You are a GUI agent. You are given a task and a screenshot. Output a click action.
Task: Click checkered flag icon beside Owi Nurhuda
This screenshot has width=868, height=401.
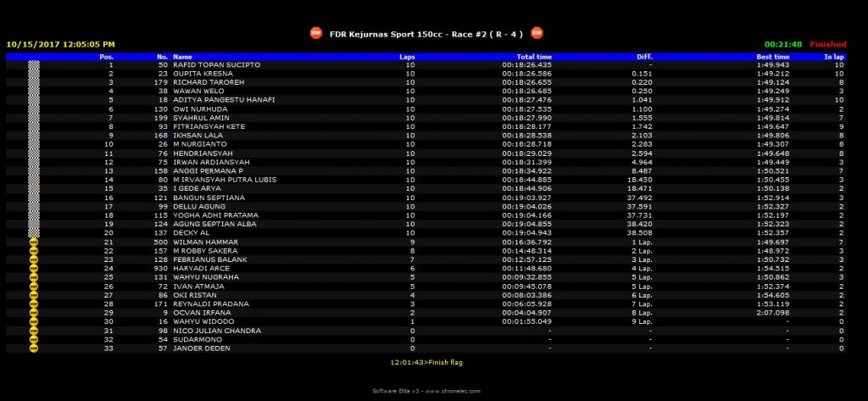click(x=34, y=109)
